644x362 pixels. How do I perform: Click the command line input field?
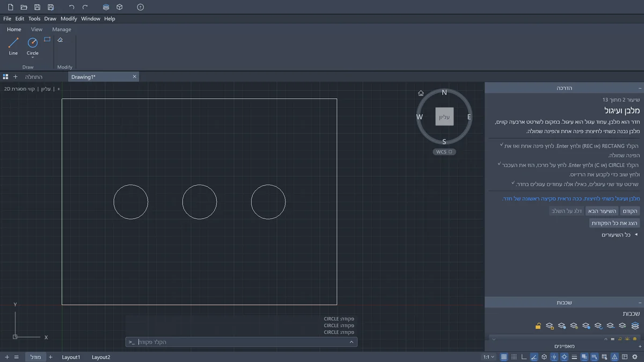[241, 342]
